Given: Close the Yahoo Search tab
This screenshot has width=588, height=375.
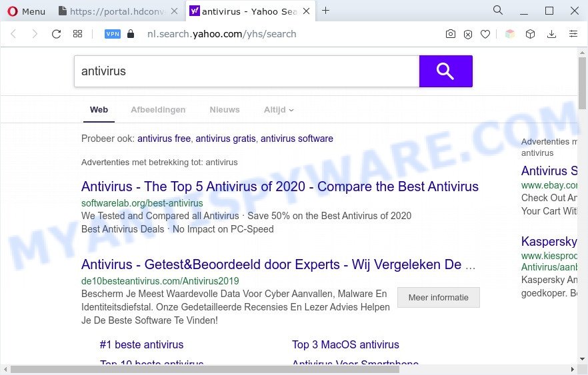Looking at the screenshot, I should pyautogui.click(x=307, y=11).
